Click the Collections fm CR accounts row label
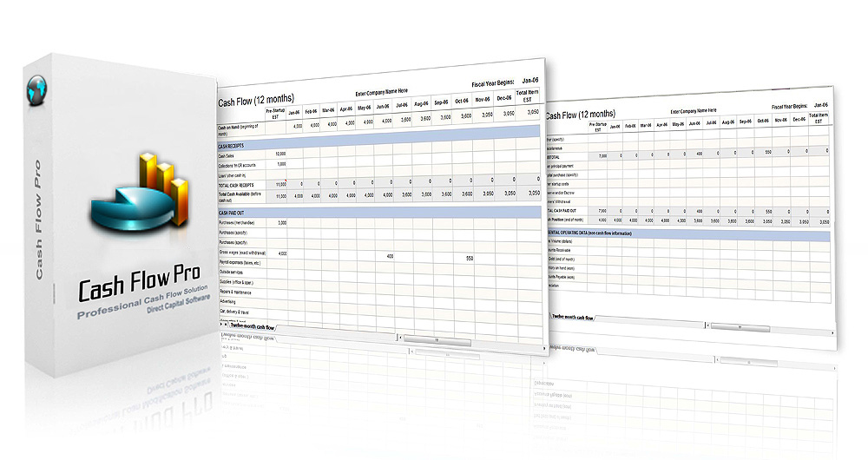This screenshot has height=460, width=868. [x=237, y=166]
